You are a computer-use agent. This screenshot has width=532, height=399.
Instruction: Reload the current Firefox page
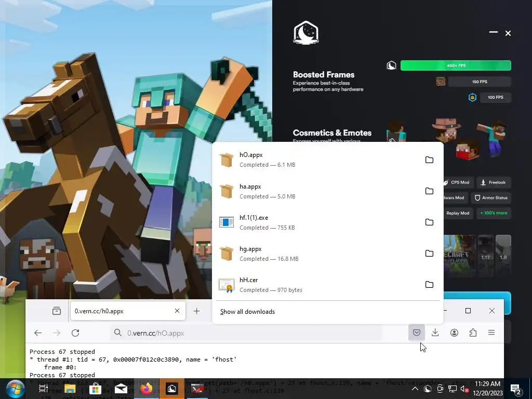(75, 333)
